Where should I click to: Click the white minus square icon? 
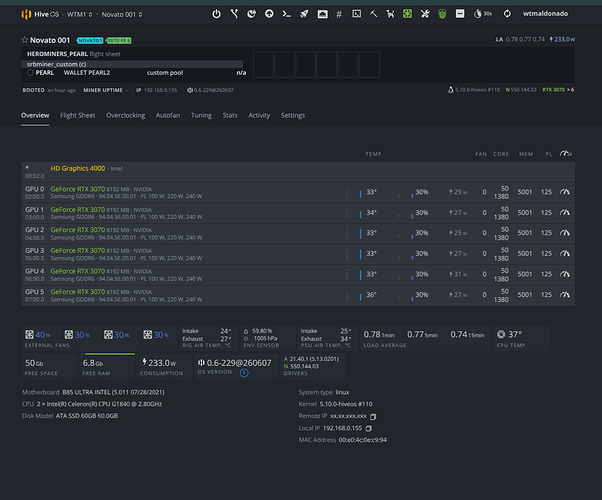pyautogui.click(x=460, y=14)
